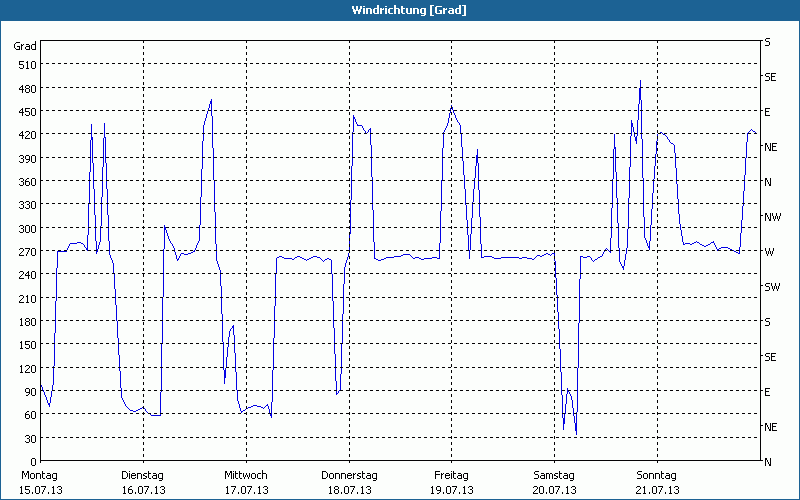This screenshot has width=800, height=500.
Task: Click the Sonntag 21.07.13 date label
Action: [656, 482]
